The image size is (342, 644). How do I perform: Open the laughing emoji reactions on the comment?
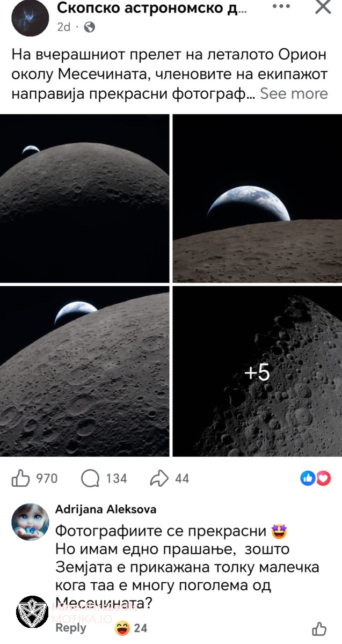coord(130,627)
